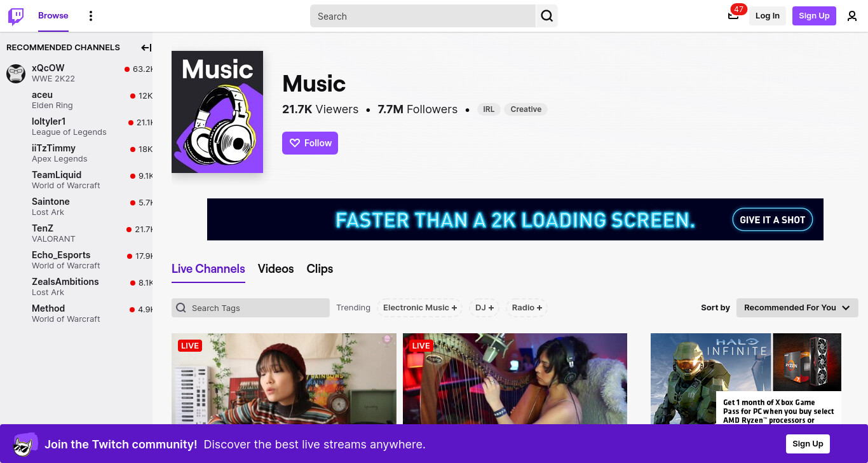Open the Method recommended channel

76,314
